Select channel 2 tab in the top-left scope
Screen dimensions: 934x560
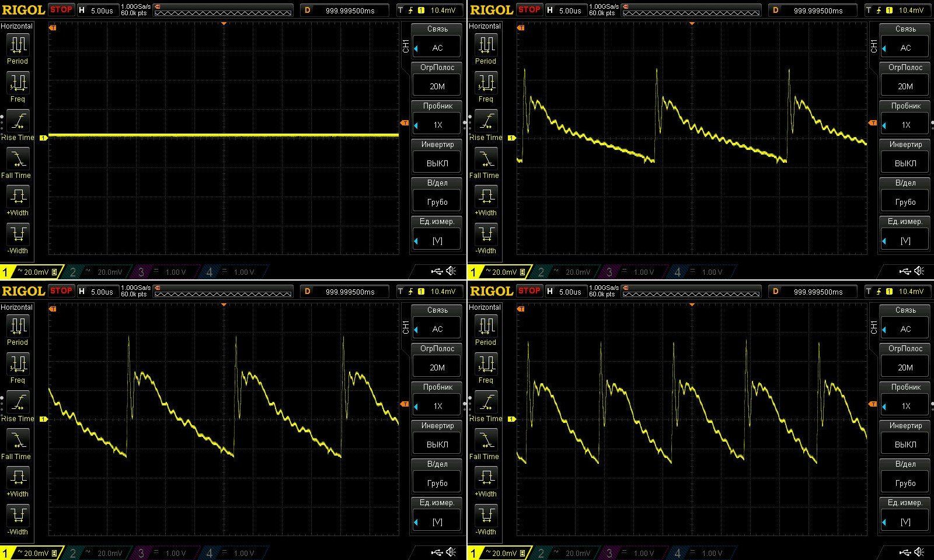click(x=96, y=272)
